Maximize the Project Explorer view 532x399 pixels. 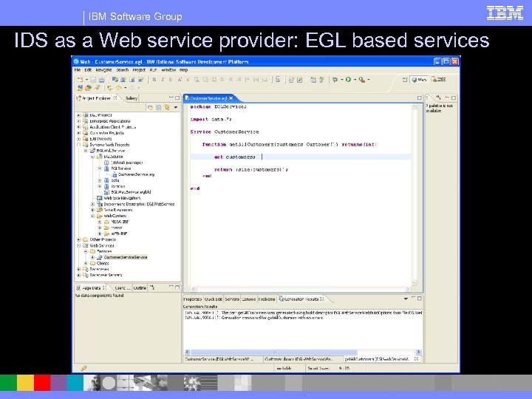(177, 98)
